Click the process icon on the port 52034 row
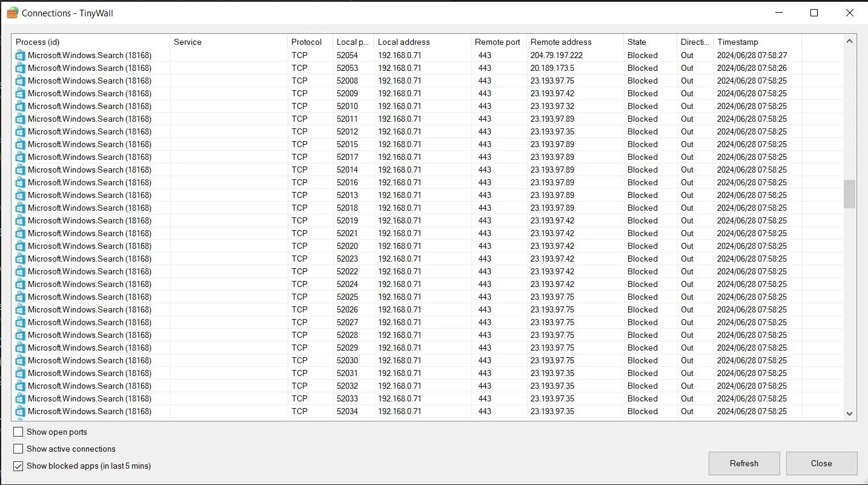Screen dimensions: 868x485 coord(21,411)
